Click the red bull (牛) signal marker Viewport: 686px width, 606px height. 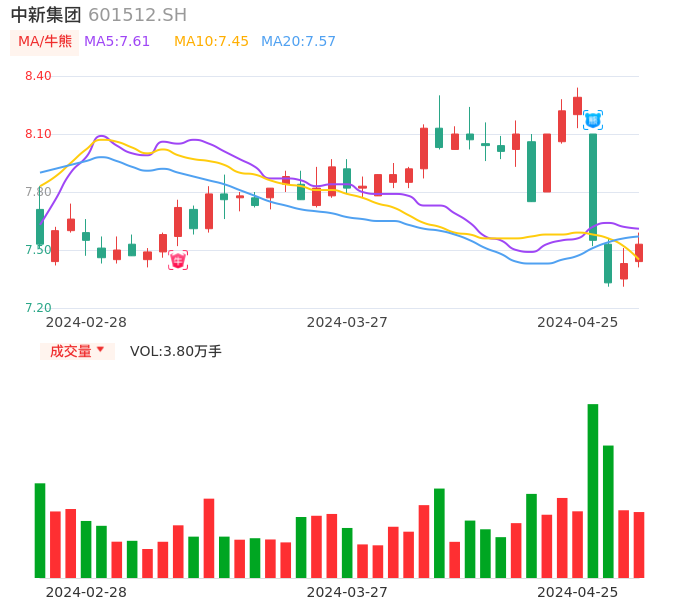click(178, 260)
